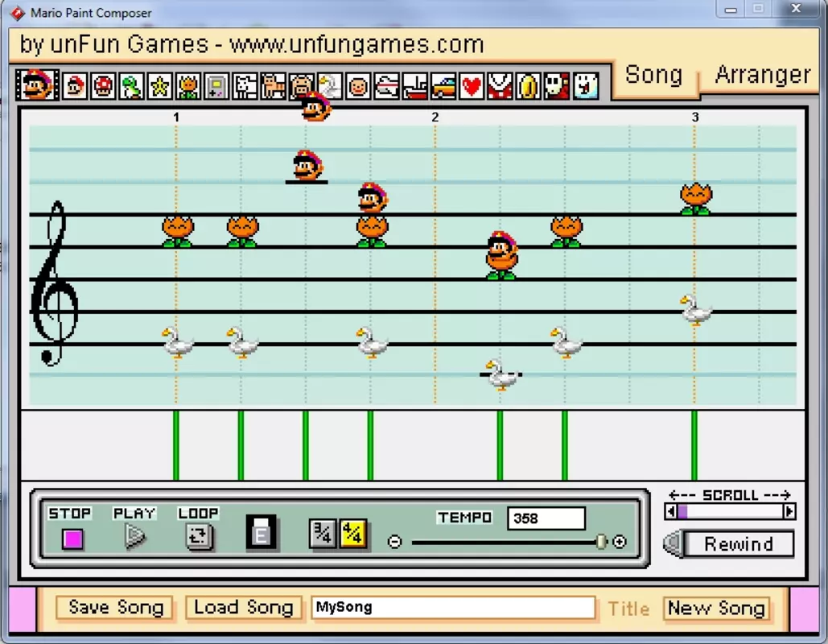Click the Load Song button
Screen dimensions: 828x644
[244, 608]
